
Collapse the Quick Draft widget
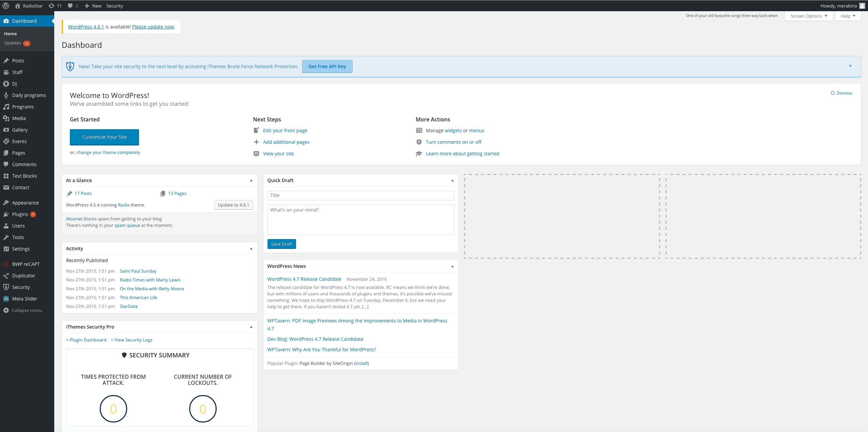coord(452,180)
